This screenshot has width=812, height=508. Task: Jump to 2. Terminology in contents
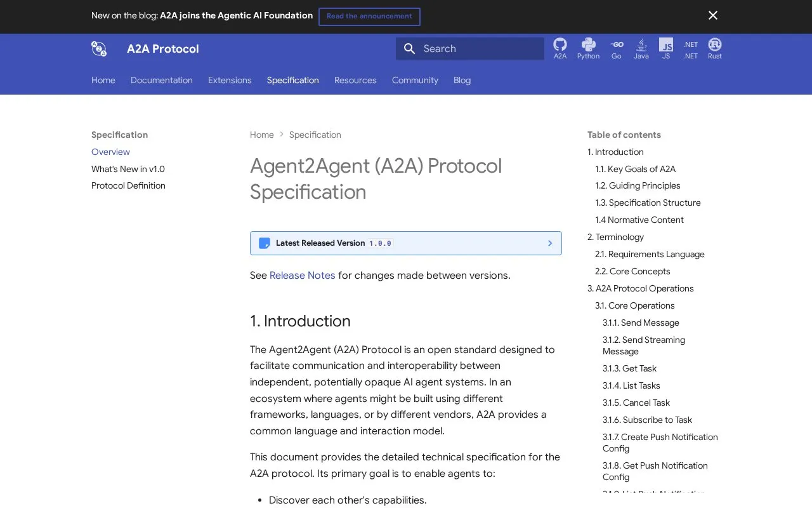(x=615, y=237)
